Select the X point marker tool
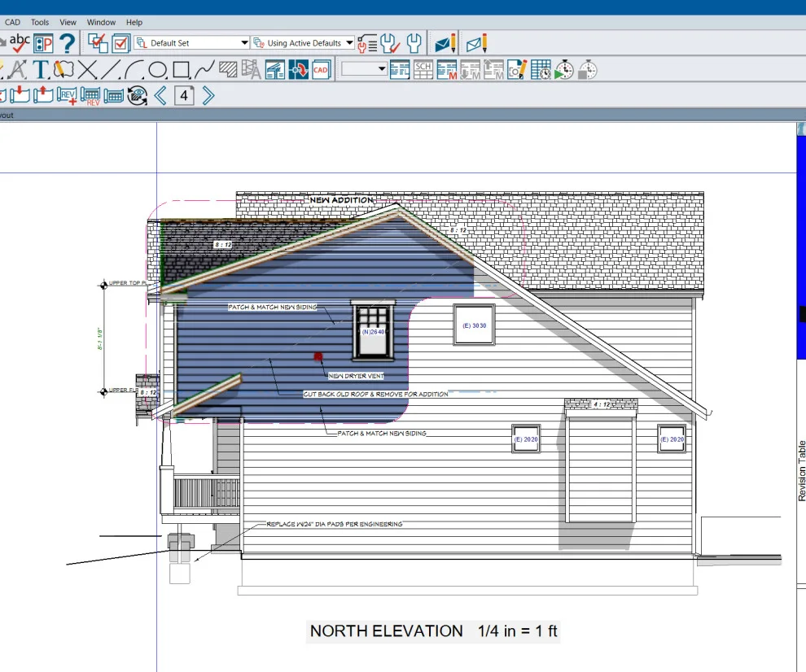The image size is (806, 672). pos(87,70)
